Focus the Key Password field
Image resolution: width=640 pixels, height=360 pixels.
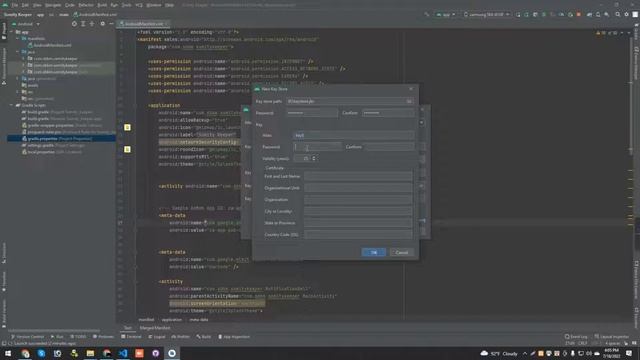(x=318, y=147)
